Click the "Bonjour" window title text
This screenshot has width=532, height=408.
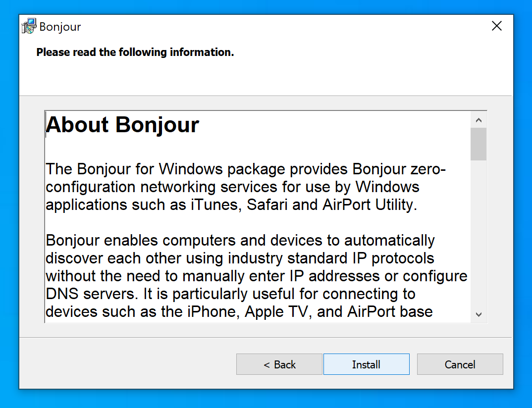[60, 27]
